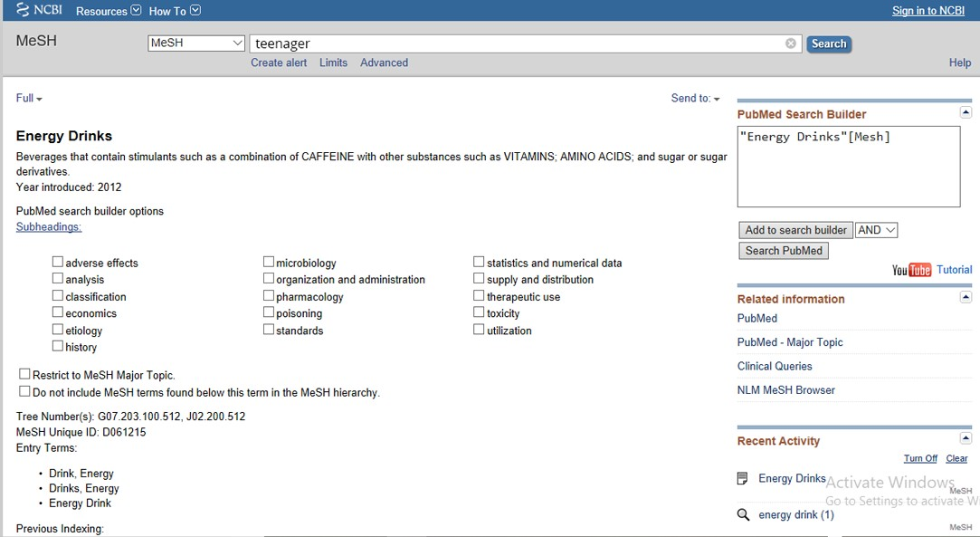The image size is (980, 537).
Task: Check the adverse effects subheading
Action: tap(58, 263)
